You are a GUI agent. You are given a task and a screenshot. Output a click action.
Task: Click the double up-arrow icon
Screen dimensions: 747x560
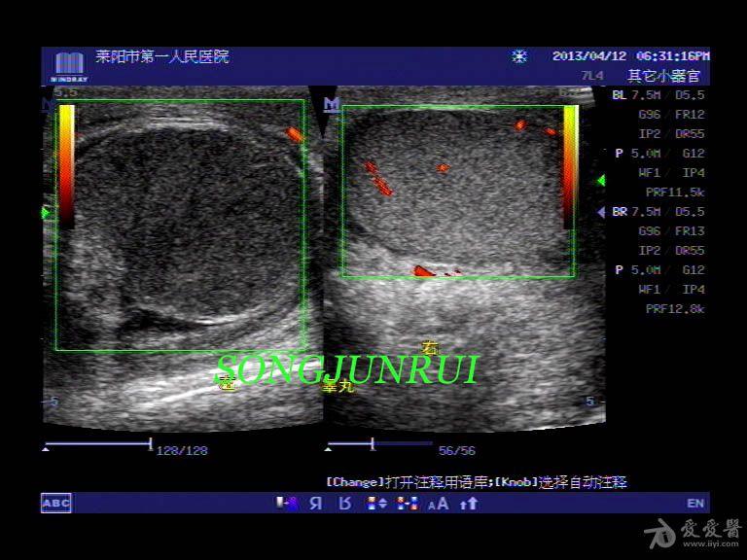[x=469, y=503]
